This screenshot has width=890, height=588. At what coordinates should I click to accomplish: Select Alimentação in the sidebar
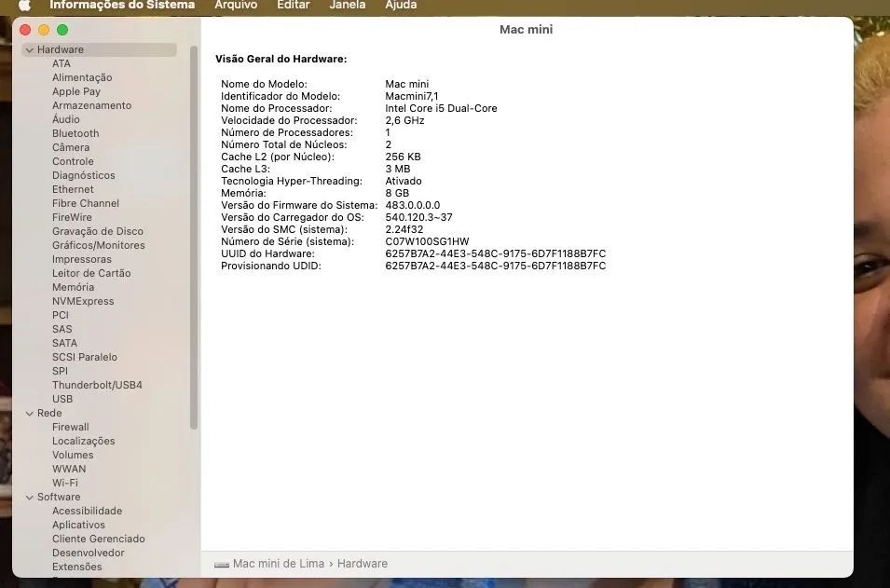(82, 77)
